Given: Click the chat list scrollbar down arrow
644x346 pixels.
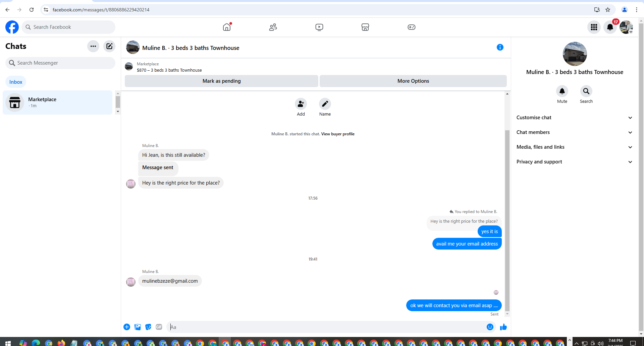Looking at the screenshot, I should tap(118, 112).
